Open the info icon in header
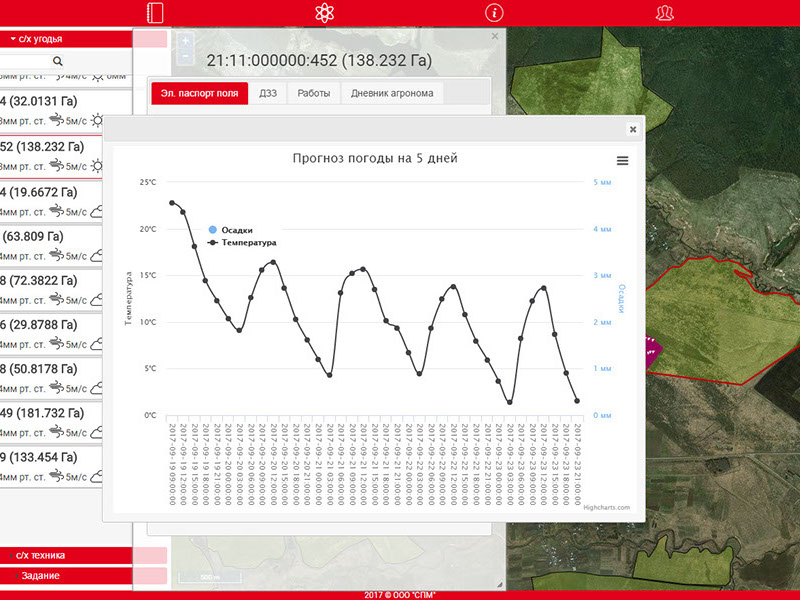This screenshot has width=800, height=600. point(492,13)
